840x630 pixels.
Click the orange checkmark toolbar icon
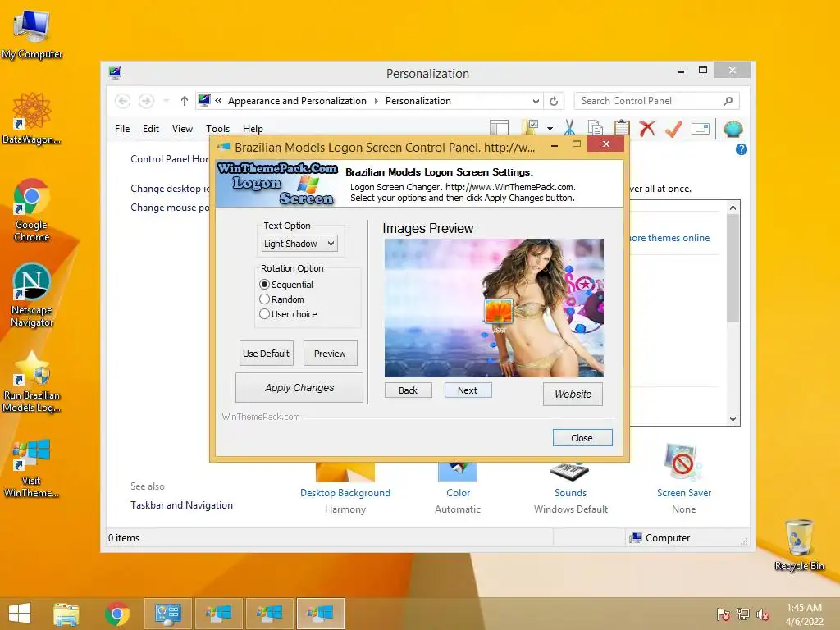pos(674,128)
